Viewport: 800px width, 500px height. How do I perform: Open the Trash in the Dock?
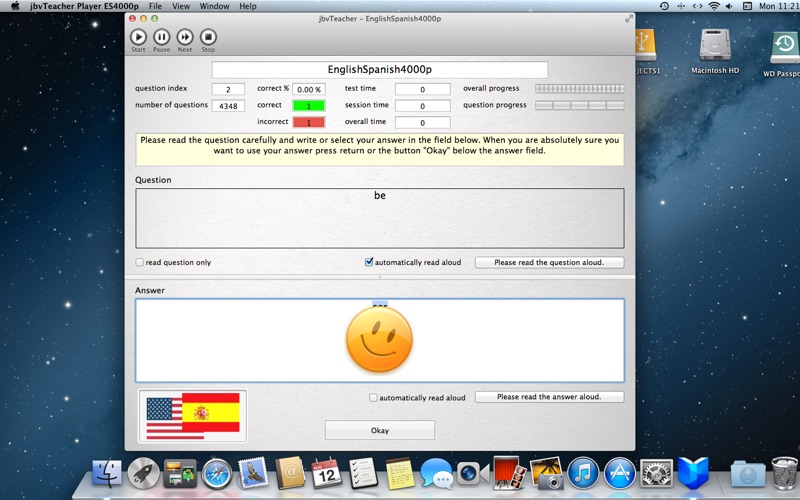(784, 474)
